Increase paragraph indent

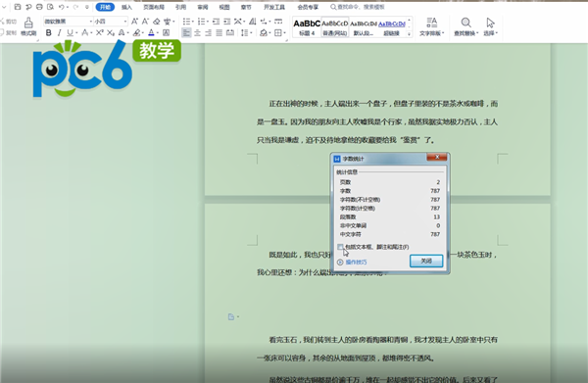227,22
